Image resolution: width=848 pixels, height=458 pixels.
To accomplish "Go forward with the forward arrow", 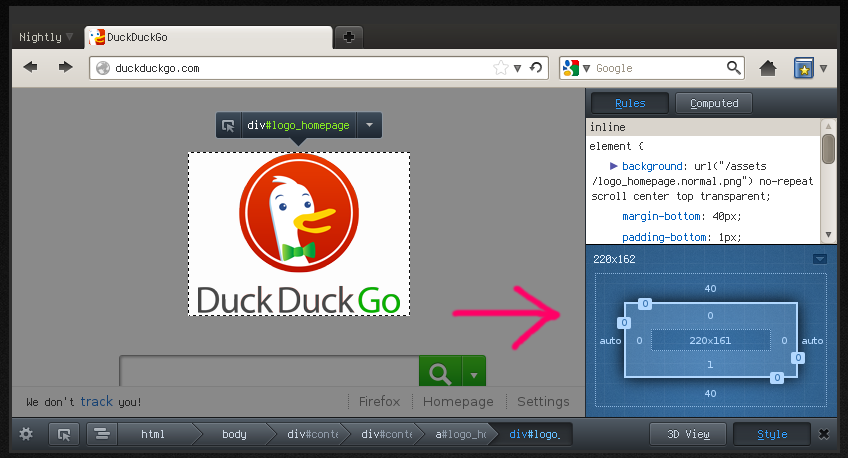I will tap(65, 68).
